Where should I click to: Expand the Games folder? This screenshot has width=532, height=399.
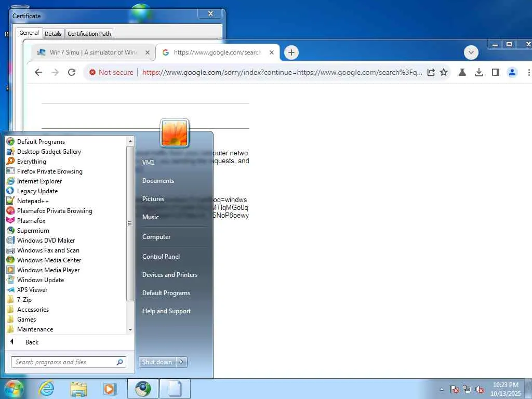tap(21, 320)
